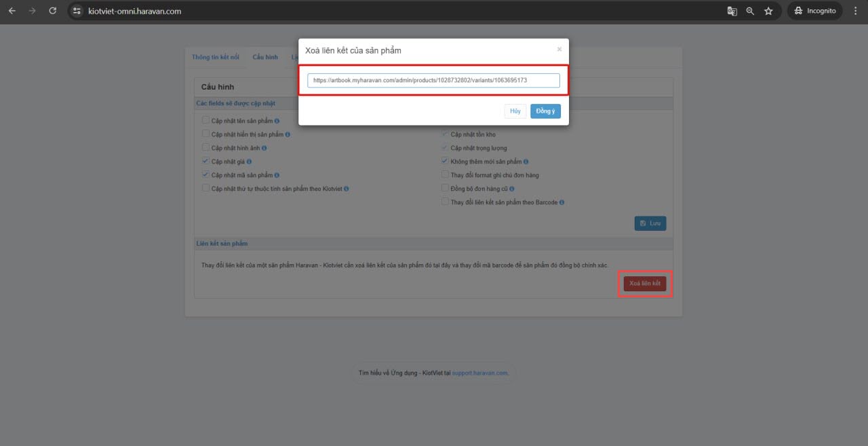868x446 pixels.
Task: Click the Cấu hình panel heading
Action: pos(218,87)
